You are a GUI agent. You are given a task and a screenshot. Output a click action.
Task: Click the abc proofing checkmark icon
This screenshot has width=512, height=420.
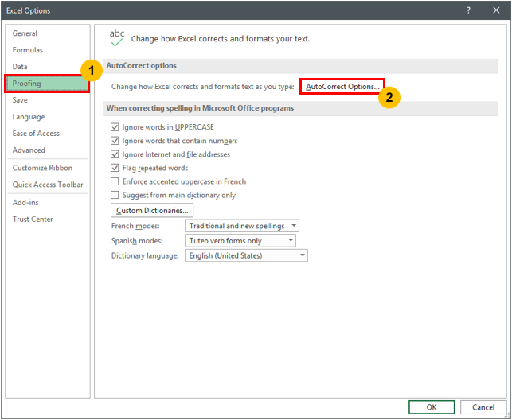117,38
